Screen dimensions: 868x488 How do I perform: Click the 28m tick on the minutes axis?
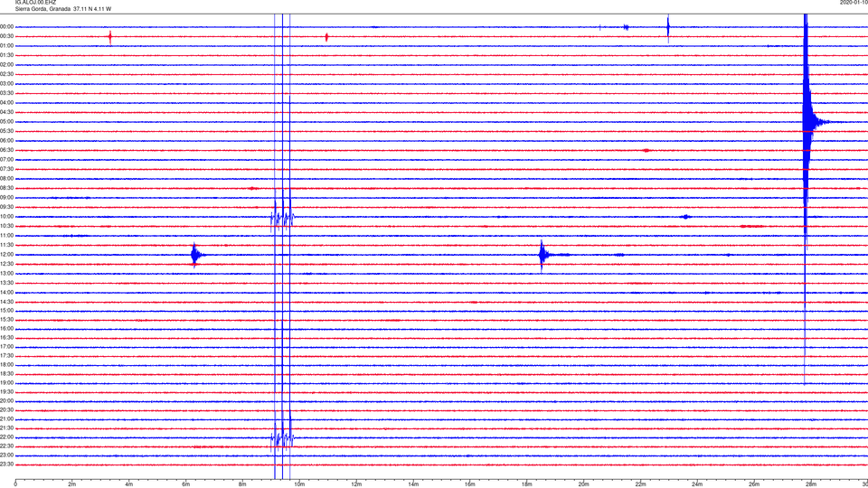(x=811, y=484)
